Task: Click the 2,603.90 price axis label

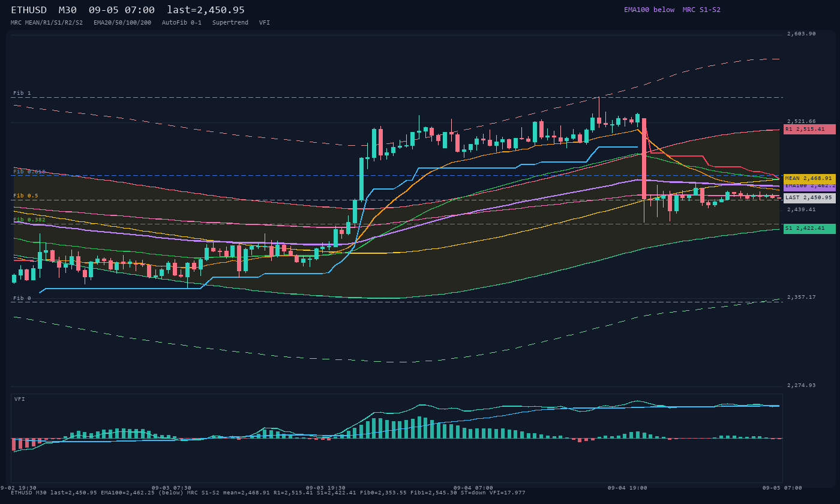Action: point(802,34)
